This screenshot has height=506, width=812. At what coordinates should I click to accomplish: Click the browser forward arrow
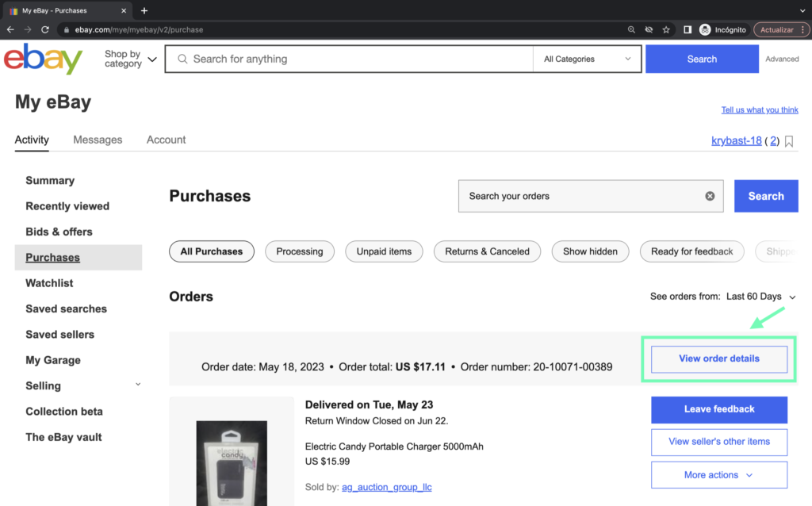(x=28, y=29)
